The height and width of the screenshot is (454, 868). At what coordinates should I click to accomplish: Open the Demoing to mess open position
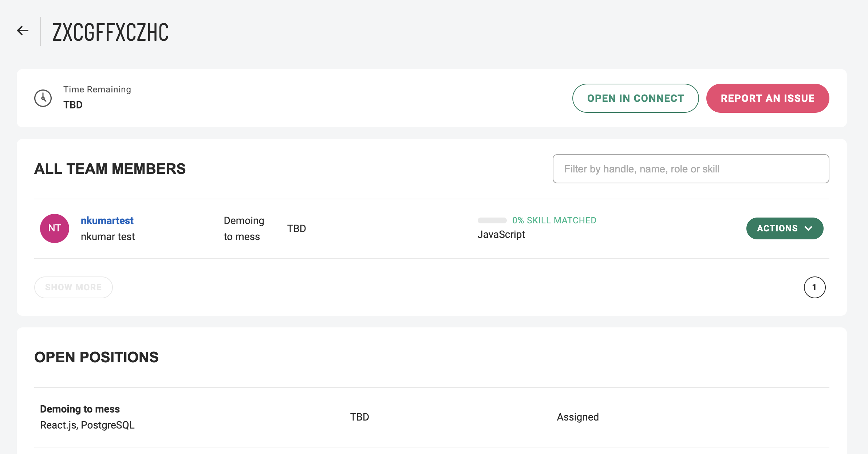[x=80, y=409]
